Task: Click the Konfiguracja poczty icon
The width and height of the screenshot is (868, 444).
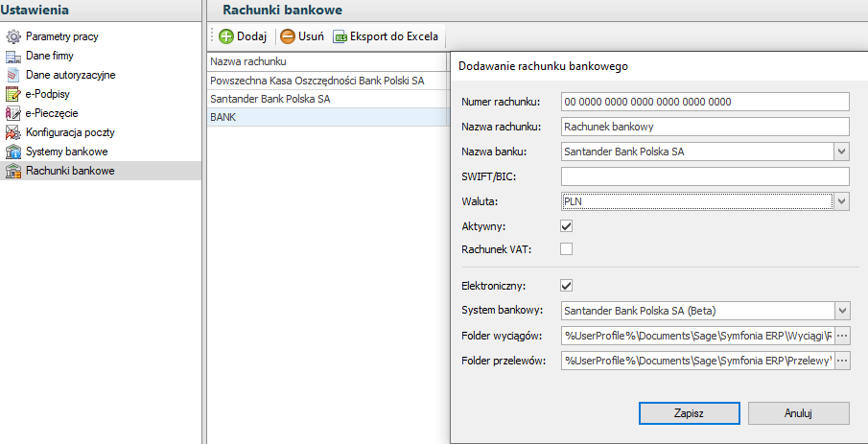Action: (x=13, y=132)
